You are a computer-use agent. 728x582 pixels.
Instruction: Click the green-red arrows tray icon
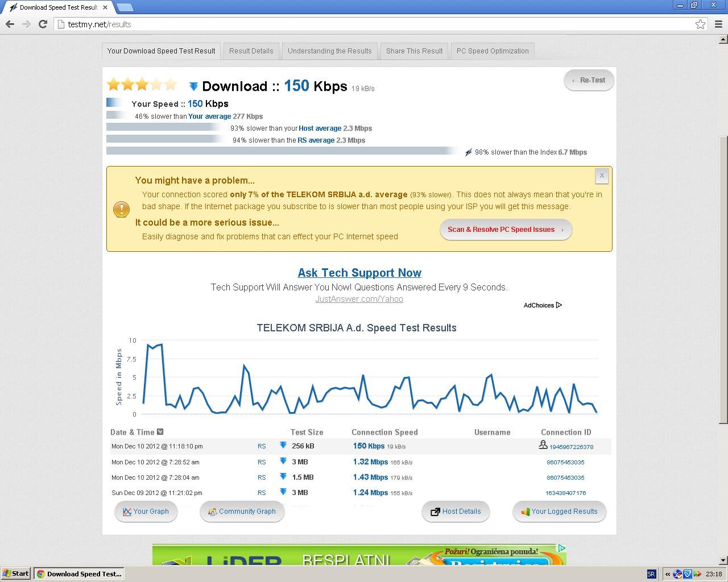[697, 574]
